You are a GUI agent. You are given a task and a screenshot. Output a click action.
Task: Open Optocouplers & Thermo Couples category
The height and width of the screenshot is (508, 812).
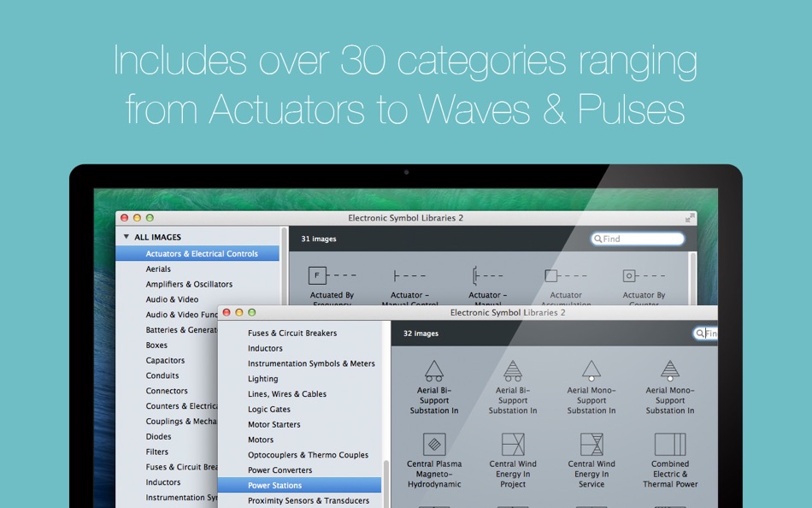pyautogui.click(x=308, y=455)
